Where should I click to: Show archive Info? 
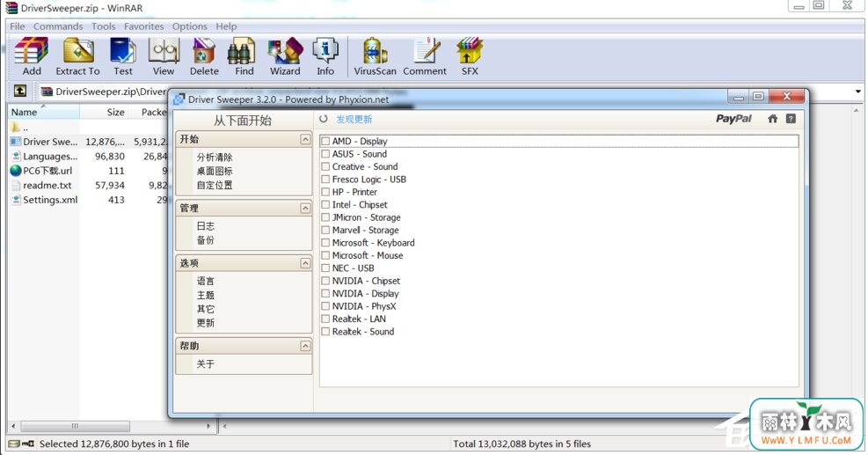pos(325,56)
